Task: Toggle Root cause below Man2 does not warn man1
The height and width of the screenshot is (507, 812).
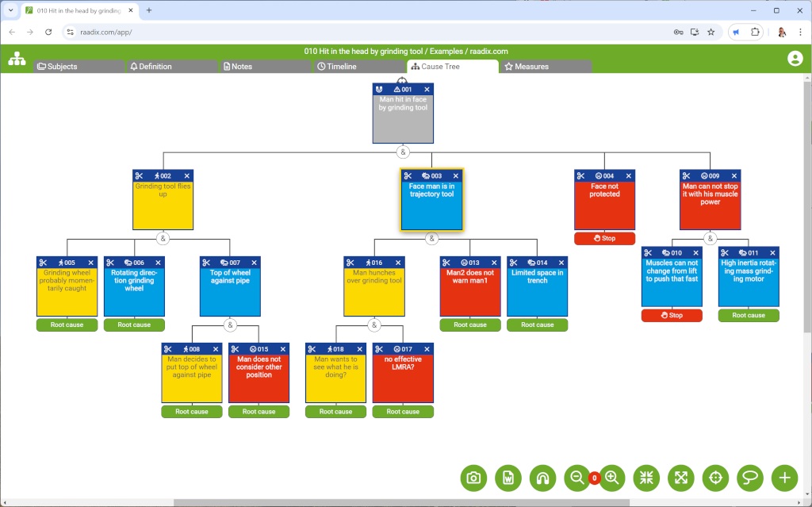Action: point(470,325)
